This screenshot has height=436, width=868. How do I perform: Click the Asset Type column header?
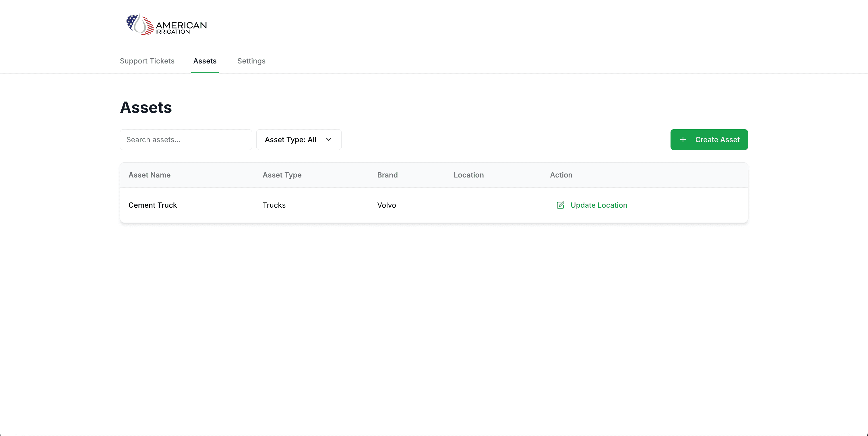pos(282,175)
